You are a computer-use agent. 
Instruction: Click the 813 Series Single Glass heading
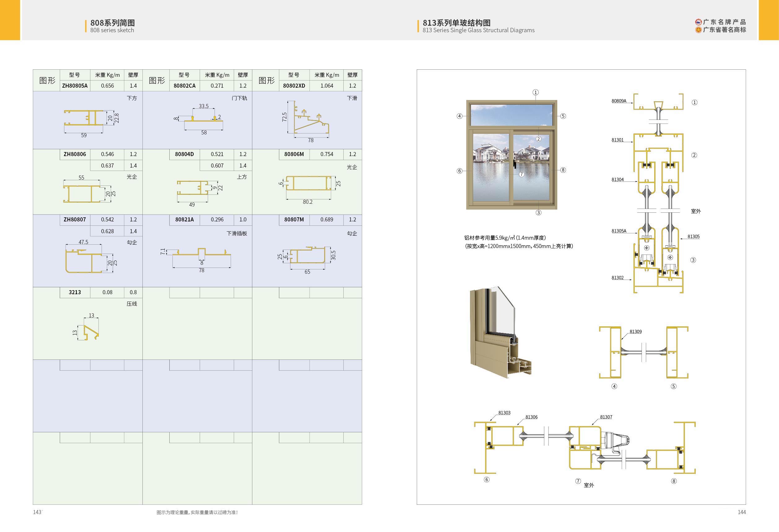[x=478, y=30]
